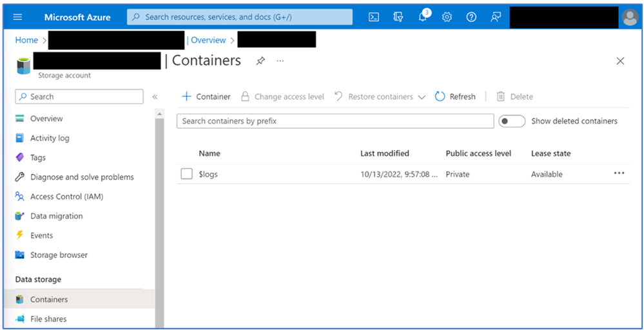
Task: Click the Private access level cell
Action: [x=458, y=175]
